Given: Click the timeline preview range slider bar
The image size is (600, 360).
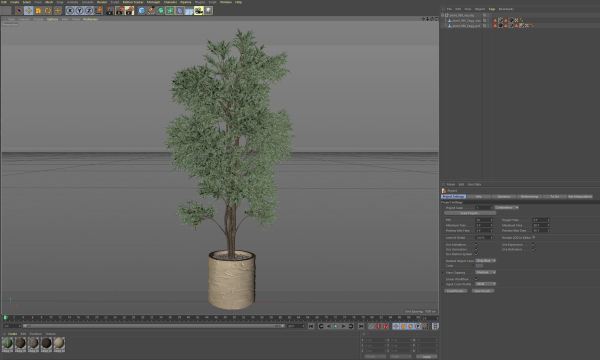Looking at the screenshot, I should [153, 326].
